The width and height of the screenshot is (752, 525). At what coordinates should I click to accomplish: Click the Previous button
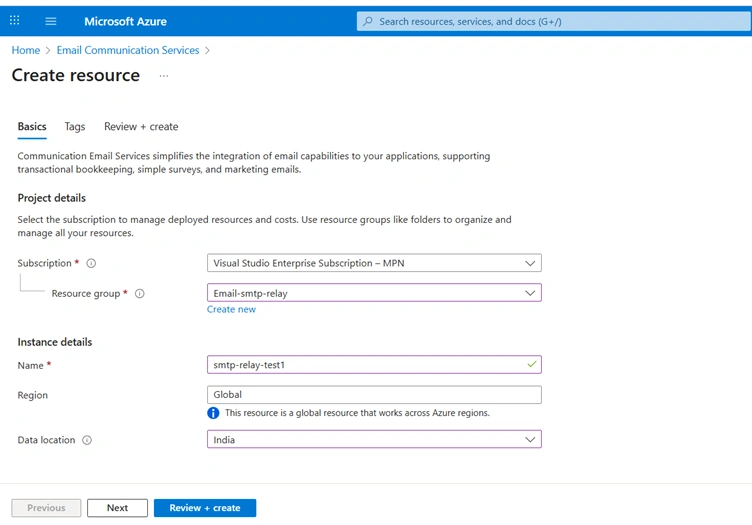point(46,508)
